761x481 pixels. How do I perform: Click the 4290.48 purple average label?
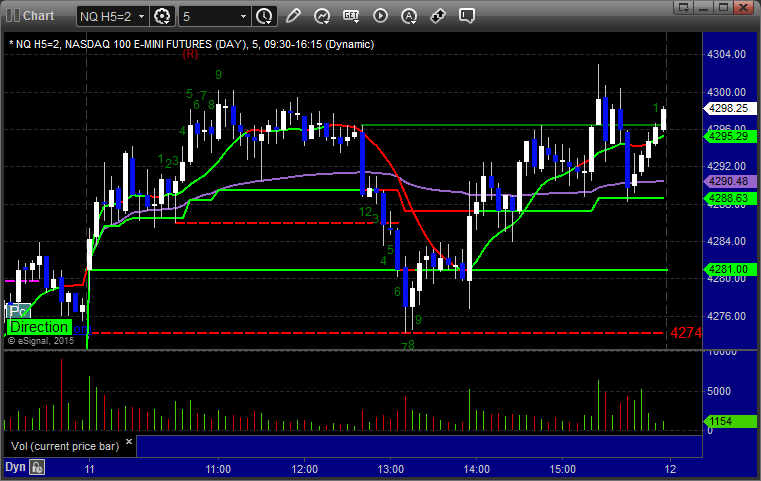[729, 182]
